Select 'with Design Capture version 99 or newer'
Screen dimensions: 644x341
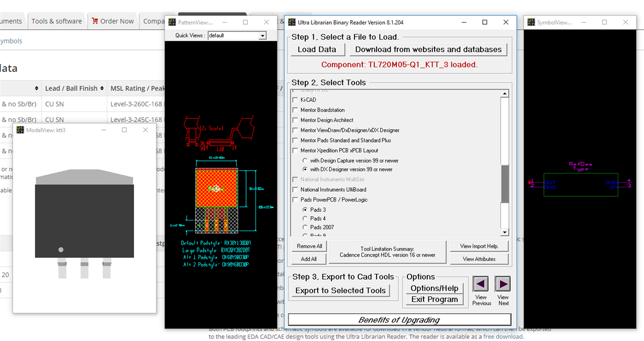click(306, 160)
